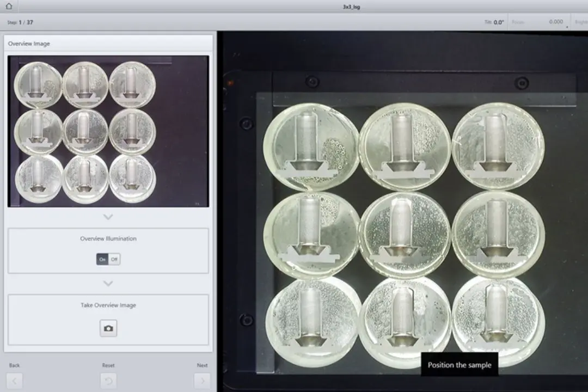Viewport: 588px width, 392px height.
Task: Click chevron below the overview image thumbnail
Action: tap(108, 217)
